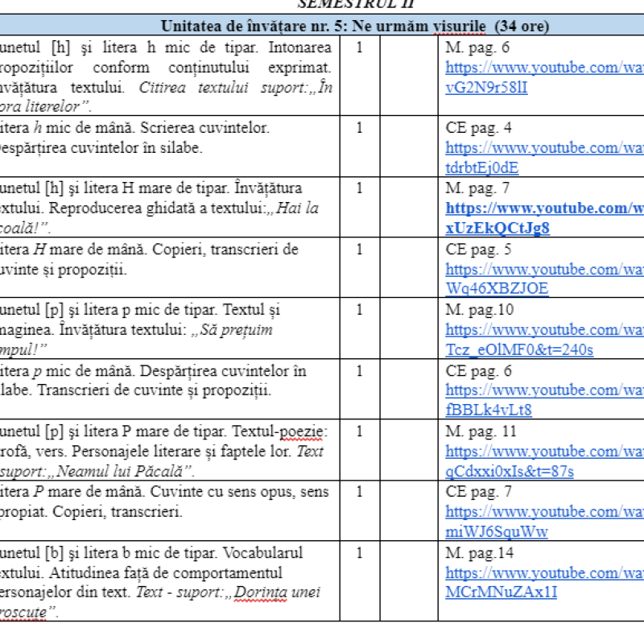Click the text 'Intonarea' in first row
Image resolution: width=644 pixels, height=644 pixels.
(x=299, y=47)
